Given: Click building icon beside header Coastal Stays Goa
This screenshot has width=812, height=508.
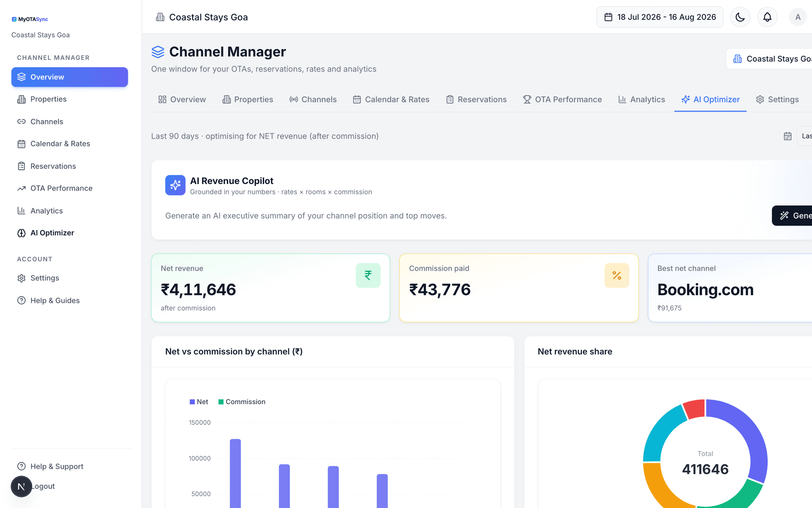Looking at the screenshot, I should click(160, 17).
